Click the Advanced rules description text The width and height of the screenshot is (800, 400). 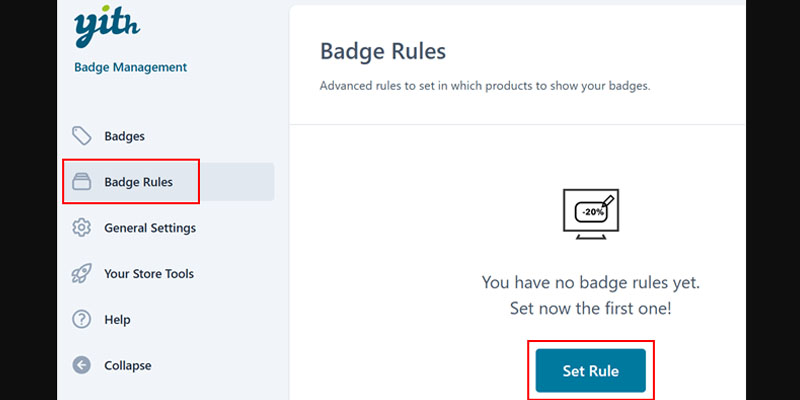[x=485, y=86]
